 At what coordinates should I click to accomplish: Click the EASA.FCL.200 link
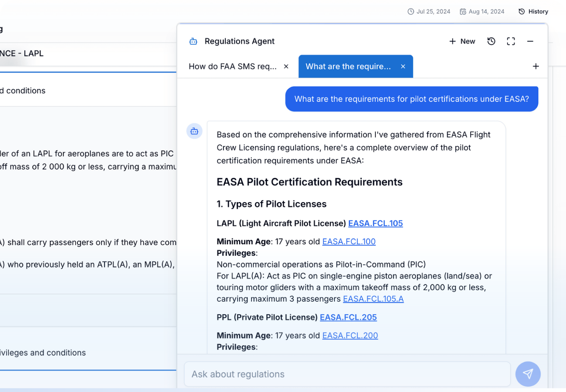click(350, 335)
